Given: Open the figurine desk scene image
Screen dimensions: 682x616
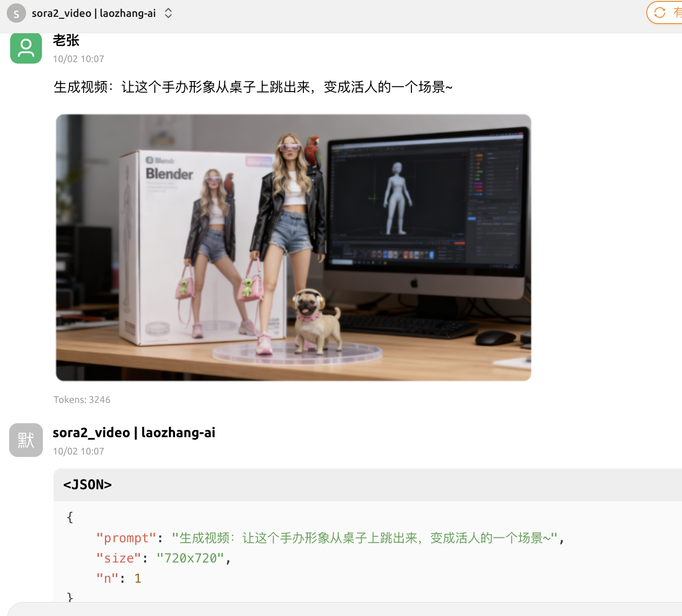Looking at the screenshot, I should [x=293, y=246].
